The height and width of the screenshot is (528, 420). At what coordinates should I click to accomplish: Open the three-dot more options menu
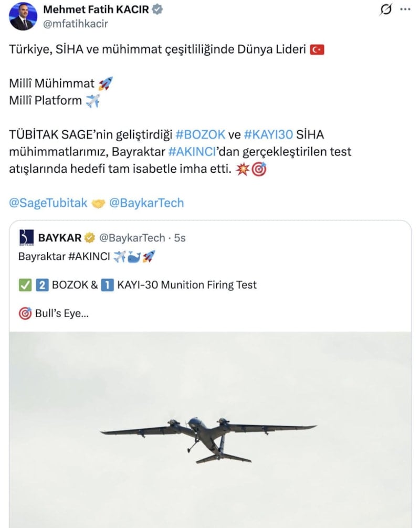[405, 9]
